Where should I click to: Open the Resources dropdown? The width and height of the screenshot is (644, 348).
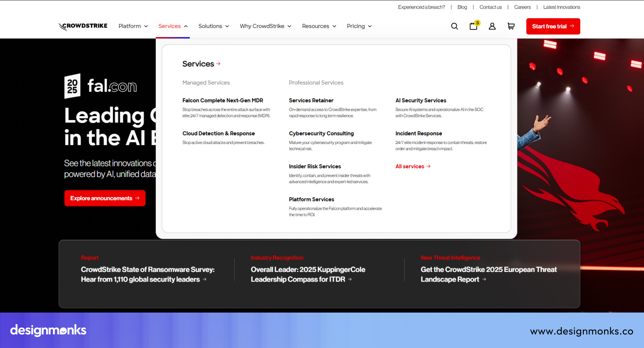pyautogui.click(x=319, y=26)
